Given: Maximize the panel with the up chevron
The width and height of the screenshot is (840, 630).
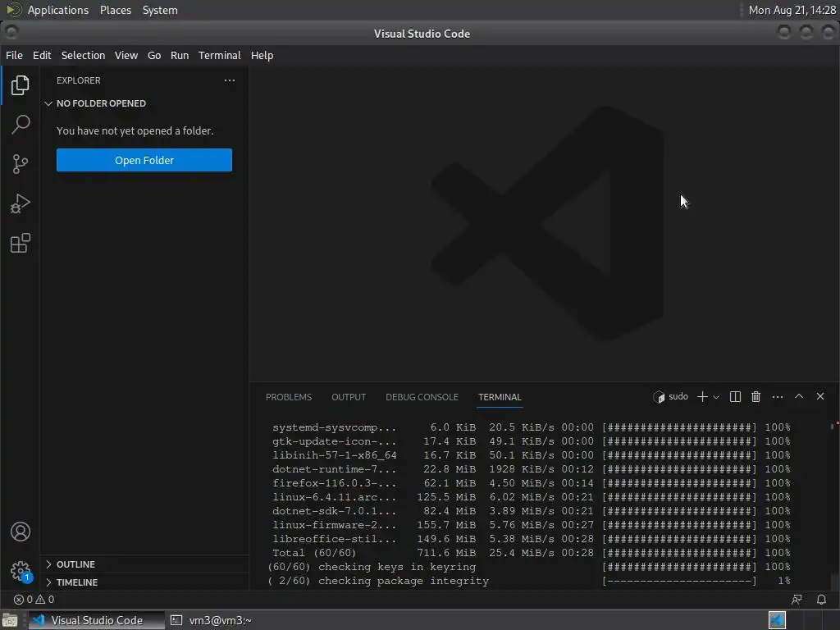Looking at the screenshot, I should coord(799,396).
